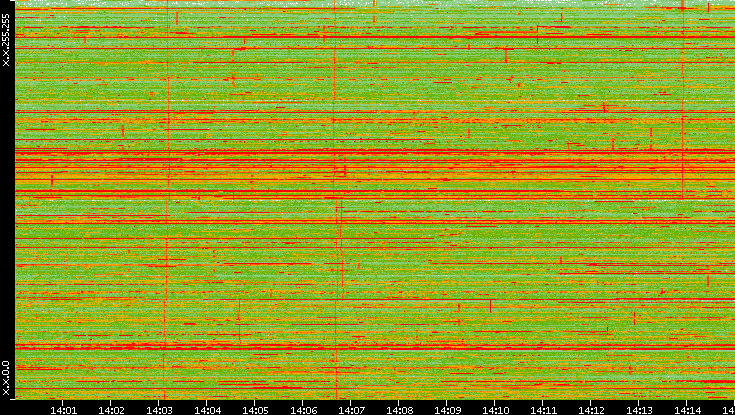Select the 14:02 time axis label
The image size is (735, 415).
point(111,410)
